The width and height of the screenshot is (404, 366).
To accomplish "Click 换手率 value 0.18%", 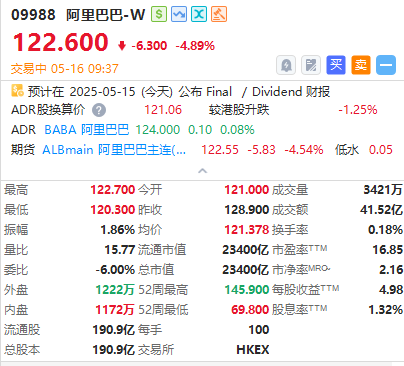I will 385,230.
